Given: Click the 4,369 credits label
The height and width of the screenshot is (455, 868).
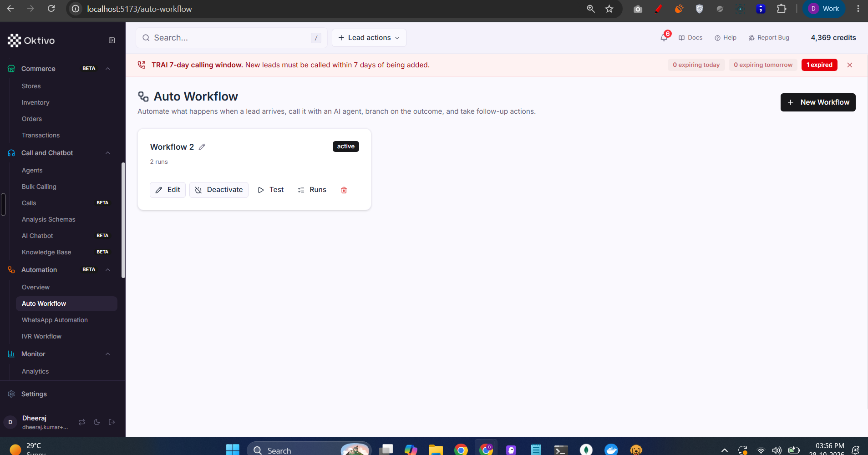Looking at the screenshot, I should point(833,38).
